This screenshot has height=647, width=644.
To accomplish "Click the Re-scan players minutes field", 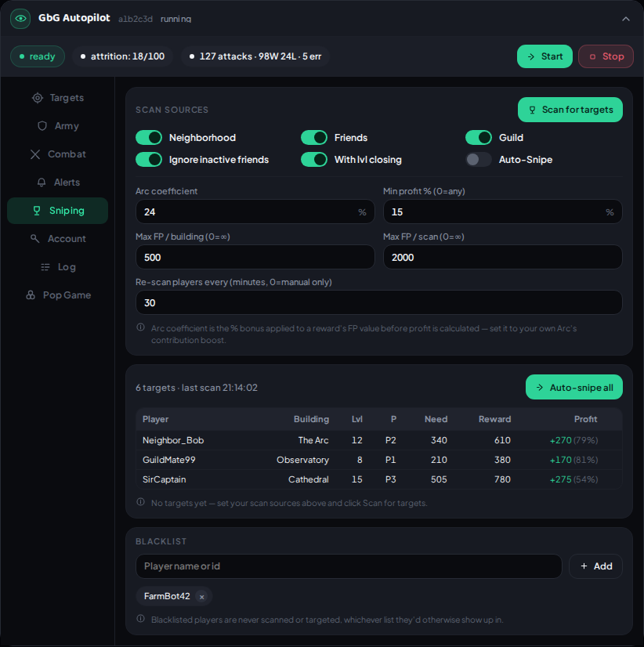I will point(378,302).
